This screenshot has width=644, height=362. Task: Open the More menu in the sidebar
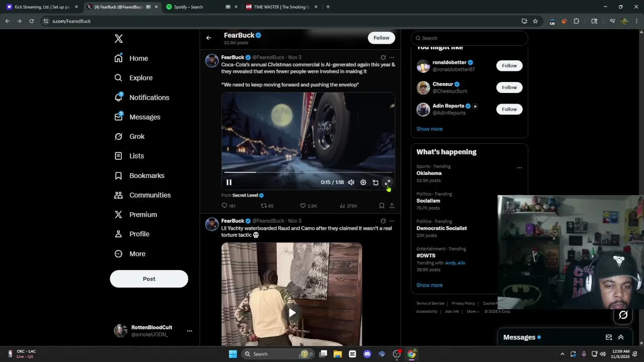pos(130,254)
